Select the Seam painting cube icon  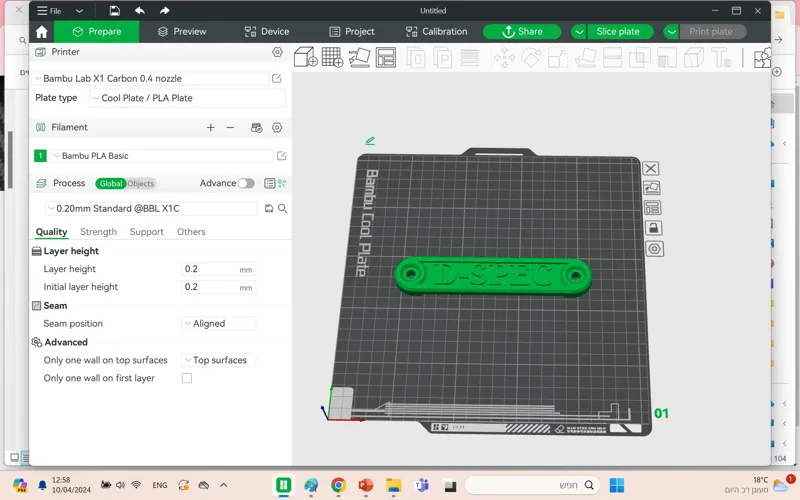(693, 58)
